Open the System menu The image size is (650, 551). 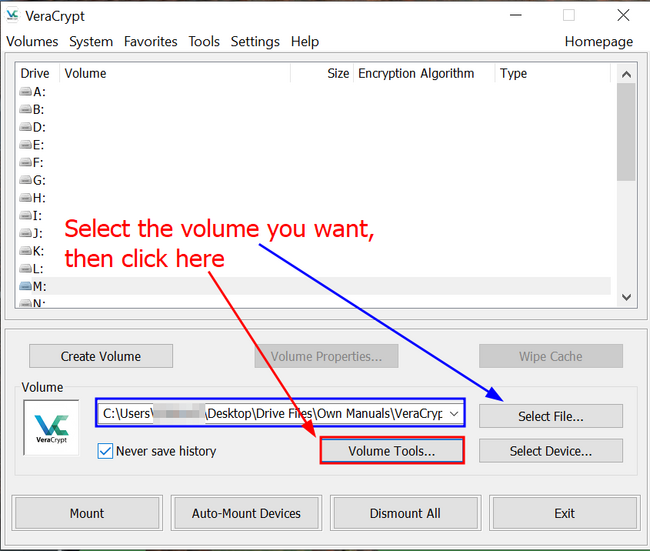[91, 41]
